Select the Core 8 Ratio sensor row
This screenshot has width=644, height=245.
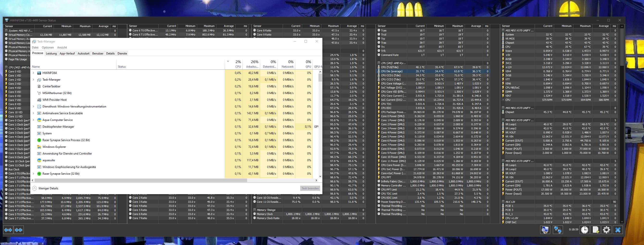tap(309, 30)
